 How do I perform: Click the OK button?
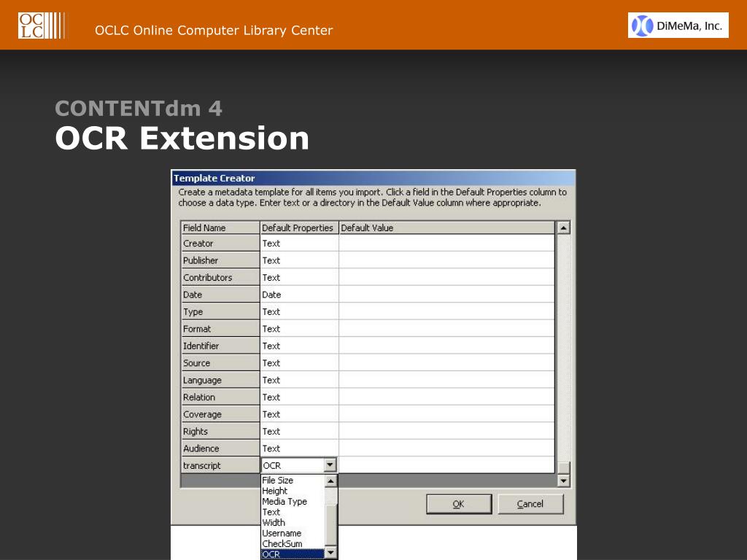click(x=459, y=504)
